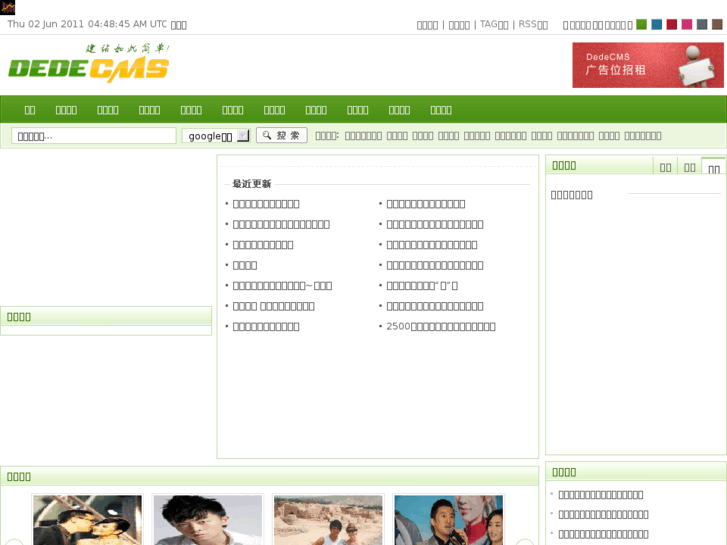727x545 pixels.
Task: Open the red DedeCMS ad banner
Action: (x=648, y=65)
